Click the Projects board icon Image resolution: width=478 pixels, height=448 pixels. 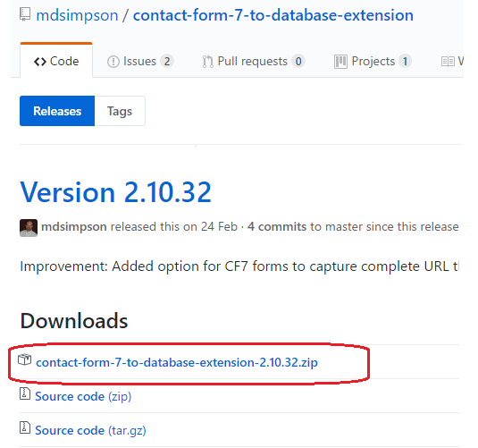pos(340,62)
